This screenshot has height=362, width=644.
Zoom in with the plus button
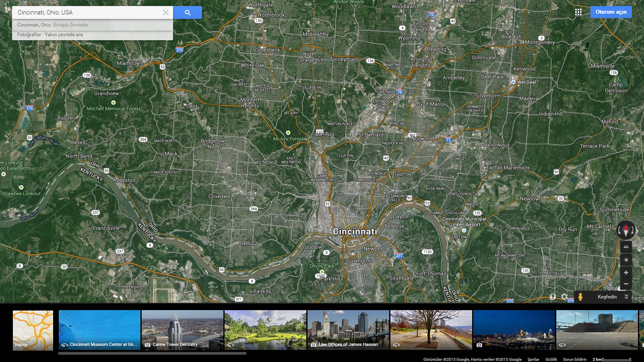[x=626, y=273]
